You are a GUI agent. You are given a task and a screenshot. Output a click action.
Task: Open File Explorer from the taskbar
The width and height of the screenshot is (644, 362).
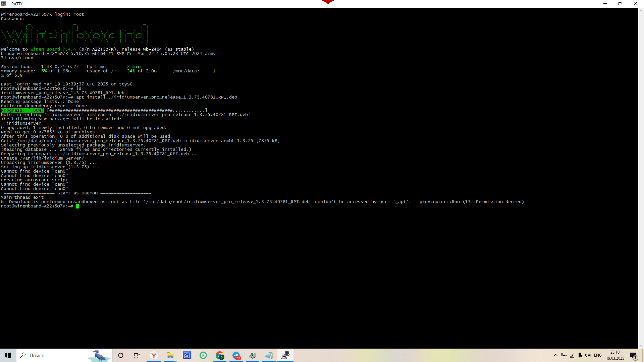[170, 355]
